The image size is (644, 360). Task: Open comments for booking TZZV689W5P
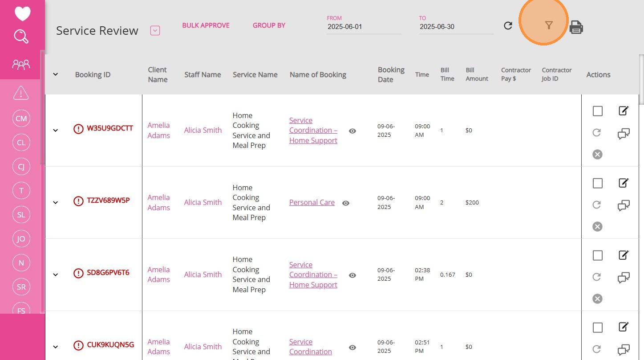point(624,206)
